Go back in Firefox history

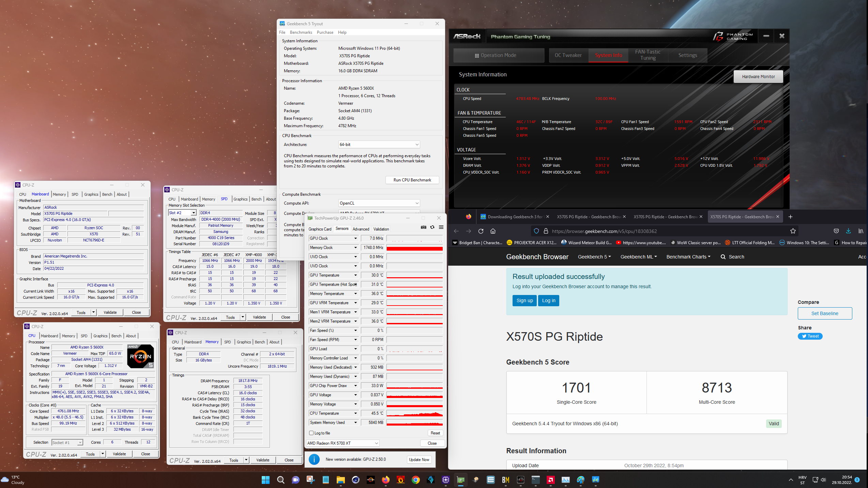[x=456, y=231]
